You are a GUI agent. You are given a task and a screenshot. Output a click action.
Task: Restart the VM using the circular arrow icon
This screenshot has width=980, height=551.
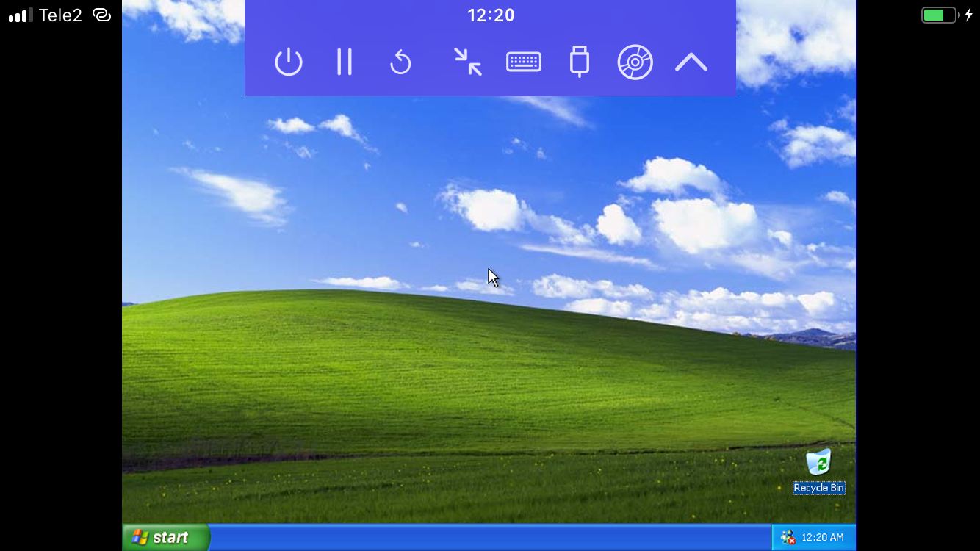point(400,62)
